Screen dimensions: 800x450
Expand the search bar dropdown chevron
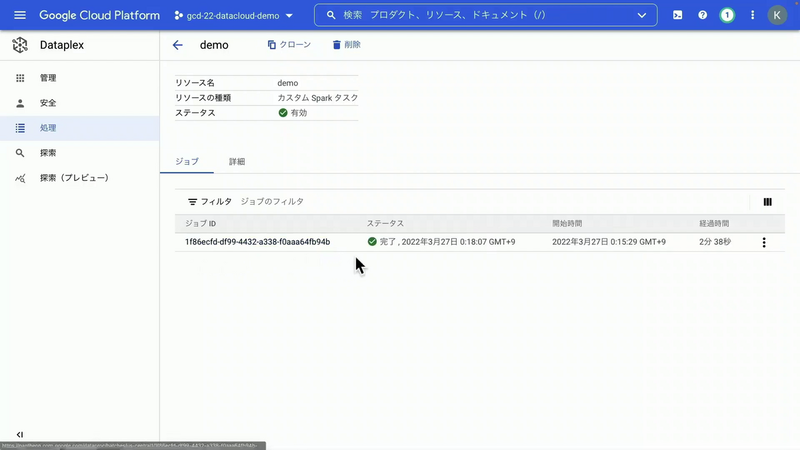[x=642, y=15]
